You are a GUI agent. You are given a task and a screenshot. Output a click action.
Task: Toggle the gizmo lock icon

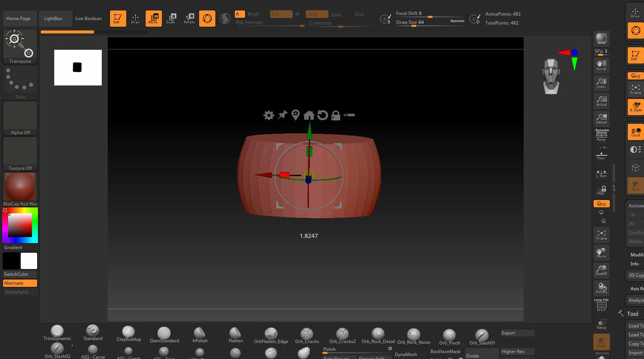pos(336,115)
